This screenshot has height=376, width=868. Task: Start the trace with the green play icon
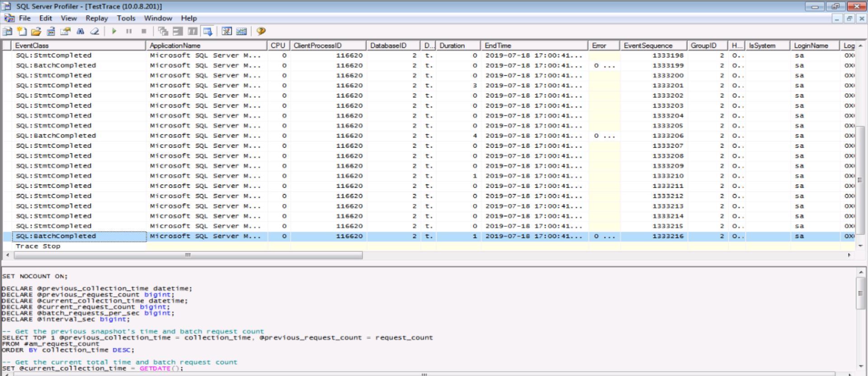(114, 31)
